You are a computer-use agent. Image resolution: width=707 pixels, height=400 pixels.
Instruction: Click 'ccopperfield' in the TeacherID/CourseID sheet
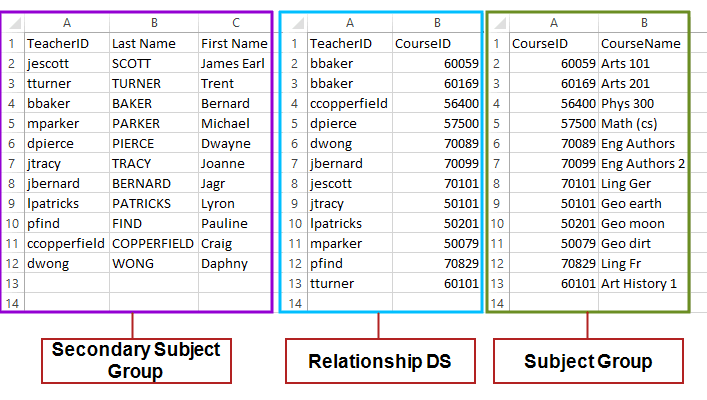point(350,103)
